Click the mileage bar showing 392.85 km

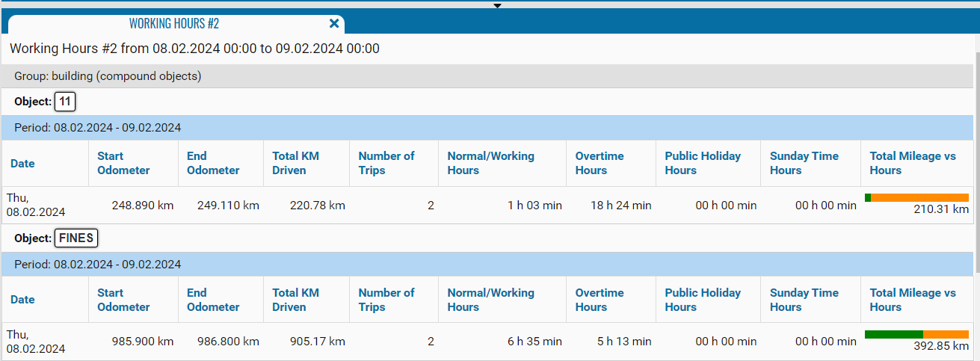916,334
